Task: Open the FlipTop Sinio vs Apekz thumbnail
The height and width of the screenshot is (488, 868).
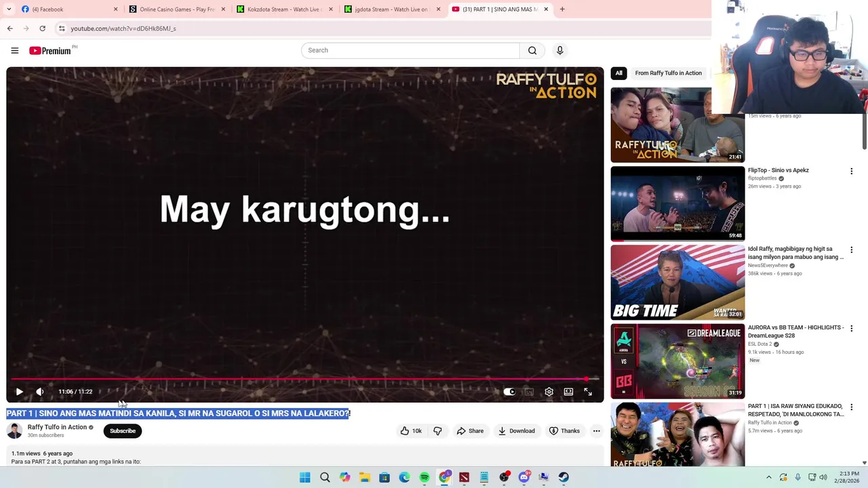Action: pos(677,203)
